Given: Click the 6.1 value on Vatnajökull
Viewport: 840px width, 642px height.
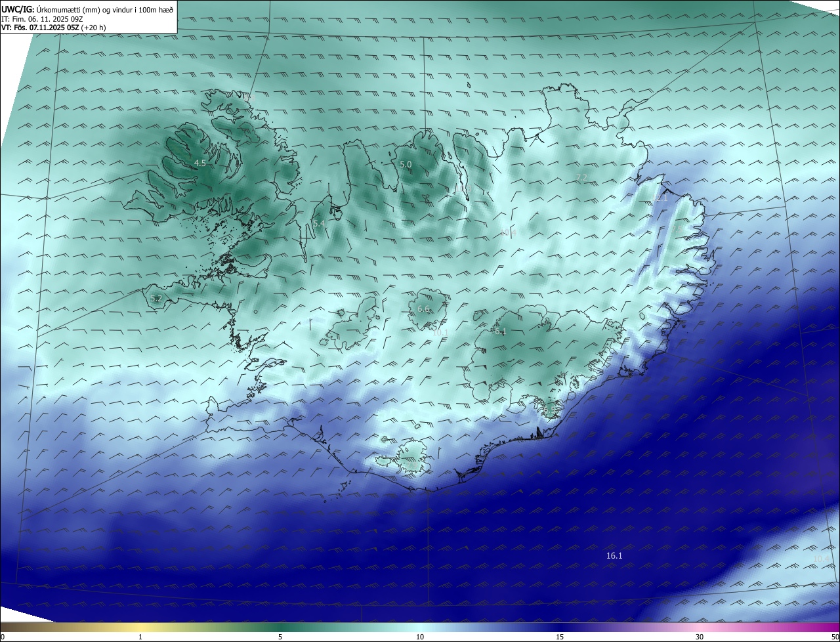Looking at the screenshot, I should pos(500,332).
